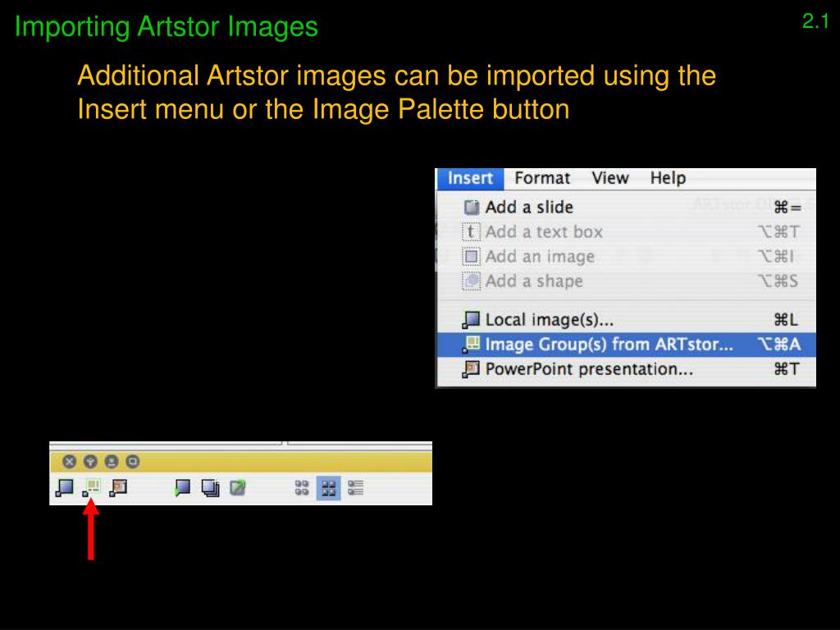This screenshot has height=630, width=840.
Task: Click the Local image(s) icon in menu
Action: click(x=470, y=320)
